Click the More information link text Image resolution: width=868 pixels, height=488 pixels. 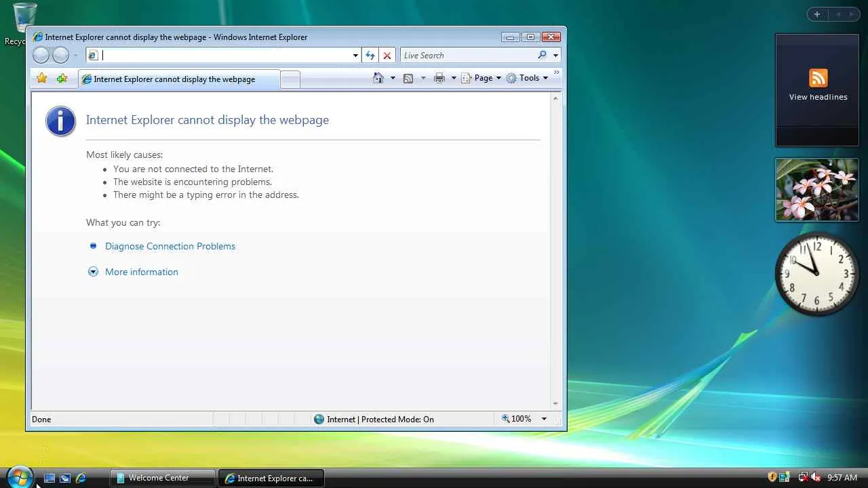142,272
